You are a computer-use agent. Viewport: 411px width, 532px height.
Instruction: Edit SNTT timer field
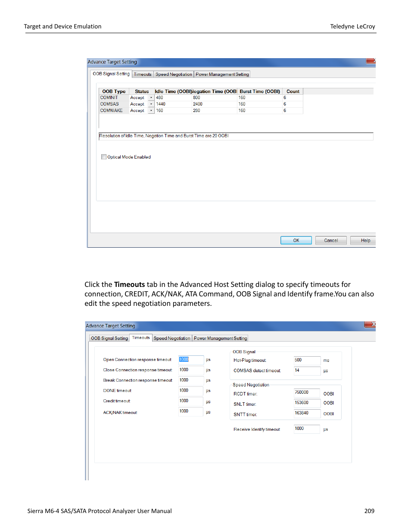[x=307, y=413]
